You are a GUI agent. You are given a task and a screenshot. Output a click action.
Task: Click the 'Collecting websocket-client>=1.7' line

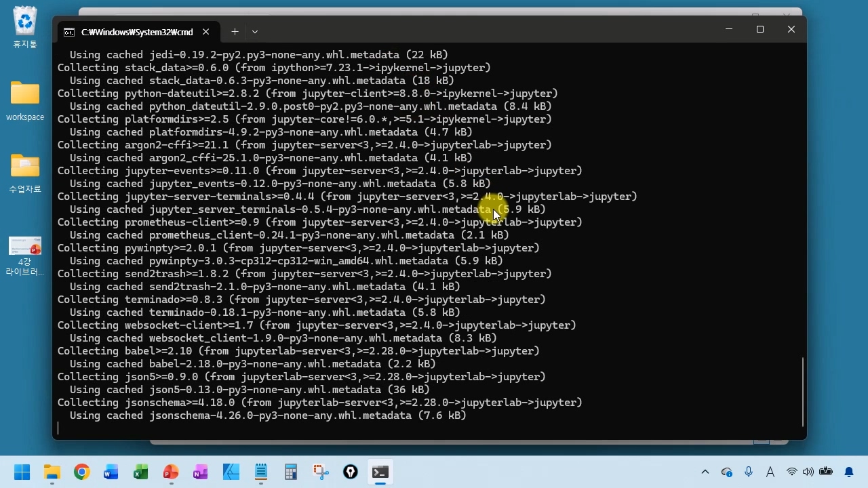[x=317, y=325]
